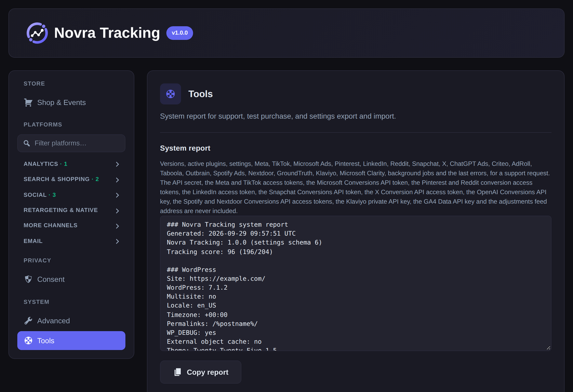The height and width of the screenshot is (392, 573).
Task: Open Shop & Events settings
Action: 71,103
